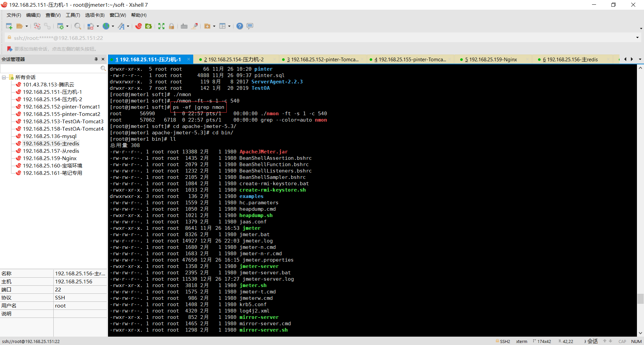Viewport: 644px width, 345px height.
Task: Open the tab list dropdown arrow
Action: (640, 59)
